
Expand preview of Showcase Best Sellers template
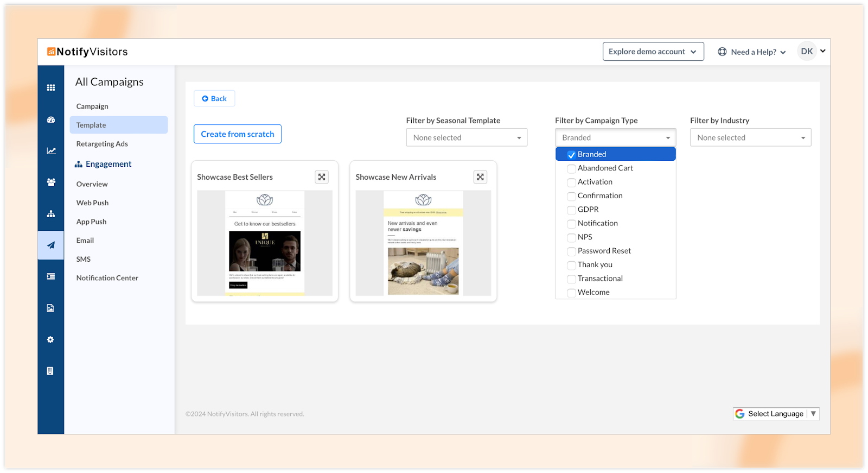(322, 177)
